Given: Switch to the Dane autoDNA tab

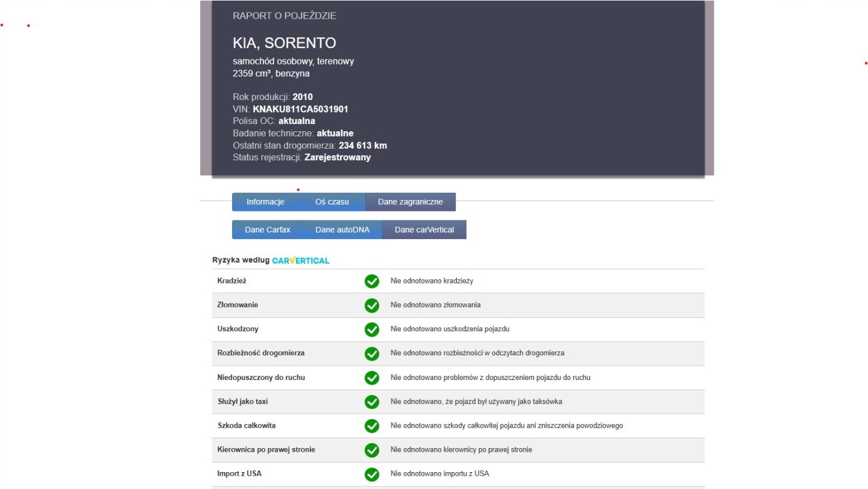Looking at the screenshot, I should tap(342, 229).
